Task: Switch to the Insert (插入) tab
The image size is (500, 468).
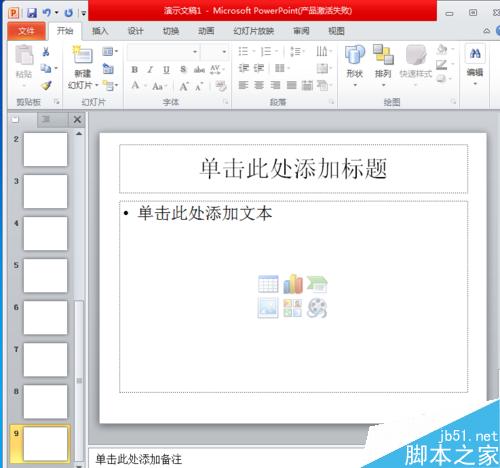Action: [x=100, y=31]
